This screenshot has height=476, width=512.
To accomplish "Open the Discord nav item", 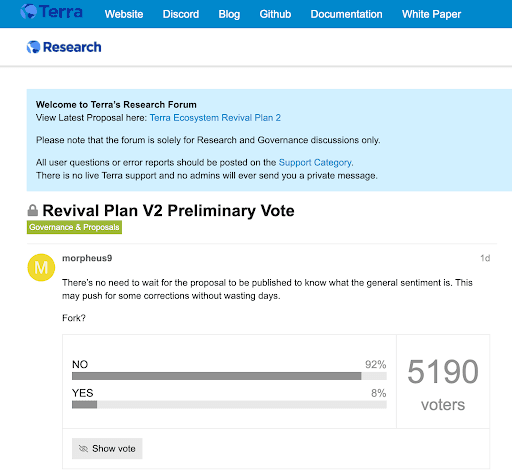I will 181,14.
